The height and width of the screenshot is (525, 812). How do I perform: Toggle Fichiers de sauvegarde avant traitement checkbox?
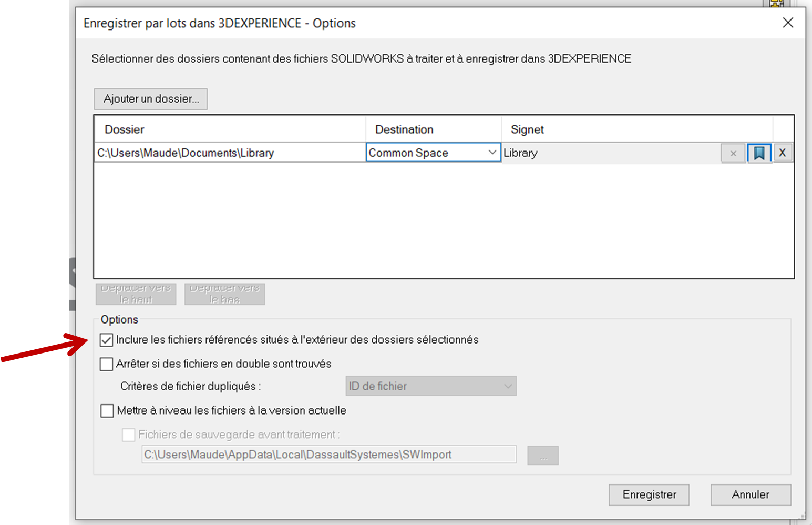128,435
